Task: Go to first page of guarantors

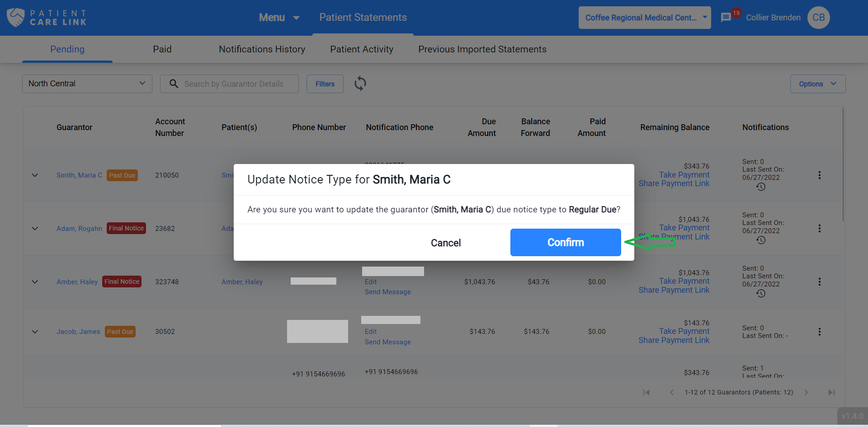Action: coord(646,392)
